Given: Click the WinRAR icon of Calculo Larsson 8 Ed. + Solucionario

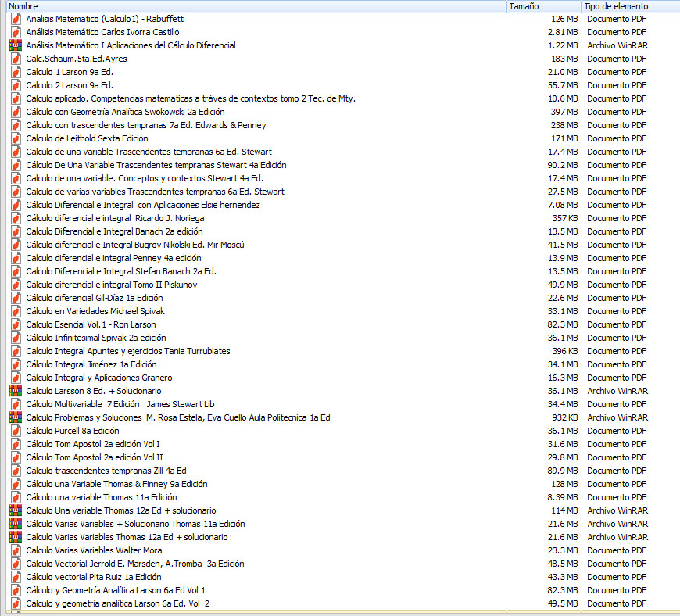Looking at the screenshot, I should [16, 391].
